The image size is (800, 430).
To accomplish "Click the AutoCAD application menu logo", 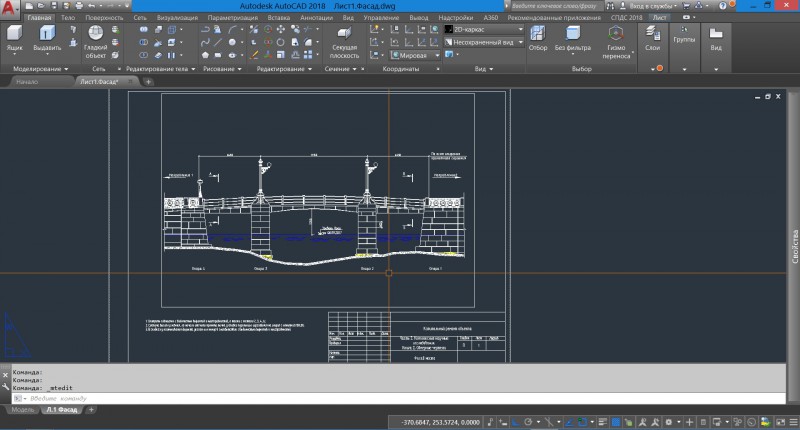I will click(x=10, y=7).
